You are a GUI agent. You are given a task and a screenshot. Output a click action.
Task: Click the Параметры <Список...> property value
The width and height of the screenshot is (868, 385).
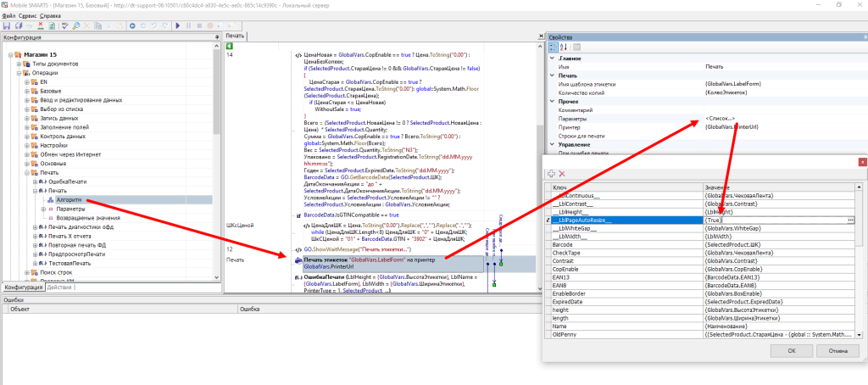[x=720, y=119]
